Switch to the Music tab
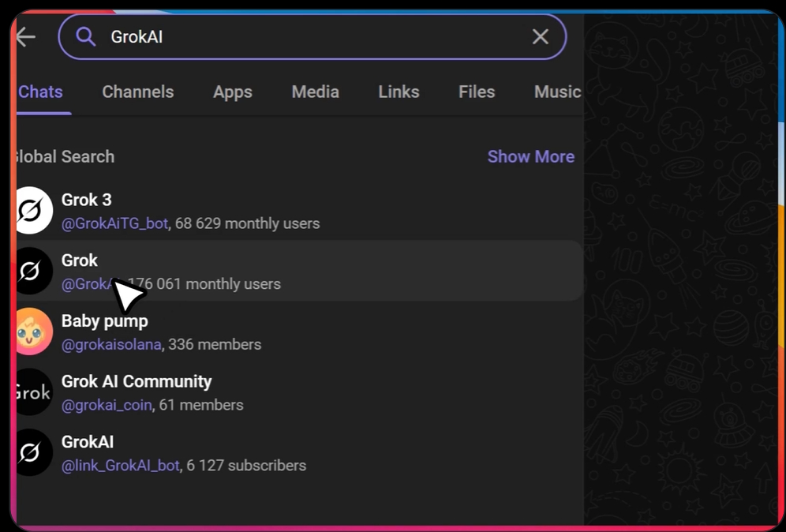The image size is (786, 532). (557, 92)
